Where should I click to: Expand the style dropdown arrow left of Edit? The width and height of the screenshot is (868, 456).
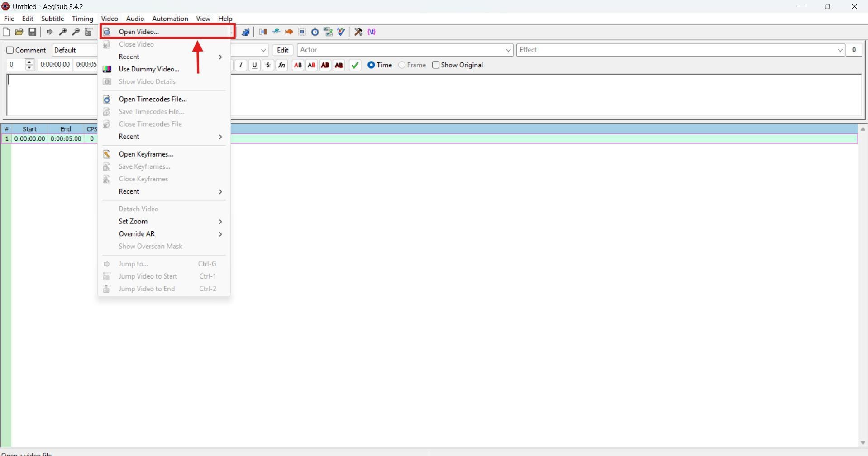point(263,50)
